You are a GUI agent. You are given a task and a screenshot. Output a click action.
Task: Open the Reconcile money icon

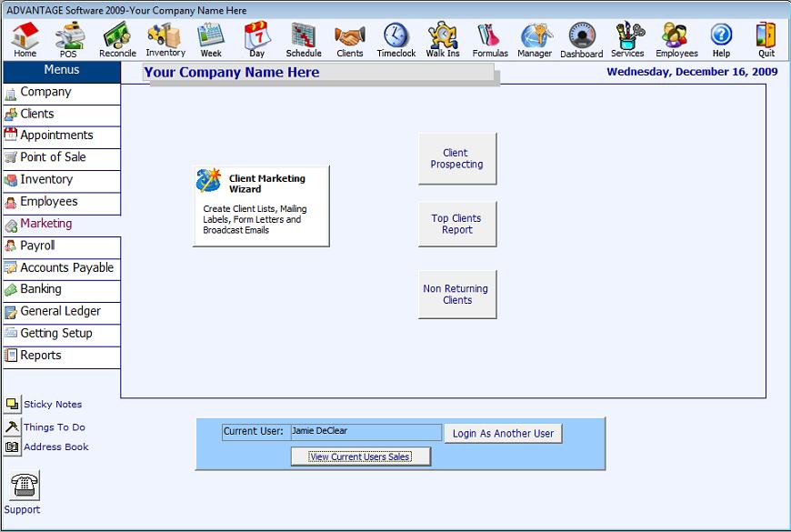click(x=117, y=39)
